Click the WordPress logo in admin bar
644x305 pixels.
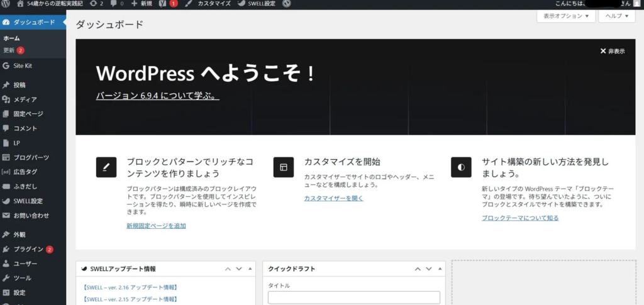[6, 4]
